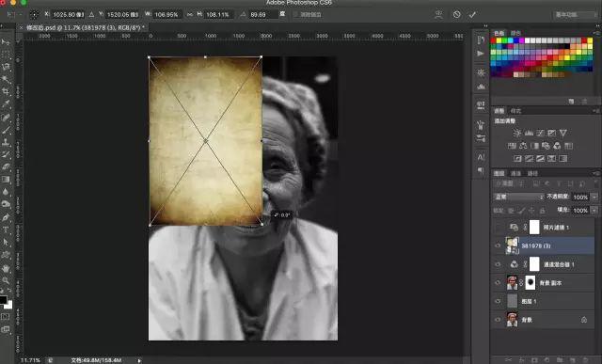This screenshot has width=602, height=364.
Task: Select the Blur tool
Action: click(x=6, y=192)
